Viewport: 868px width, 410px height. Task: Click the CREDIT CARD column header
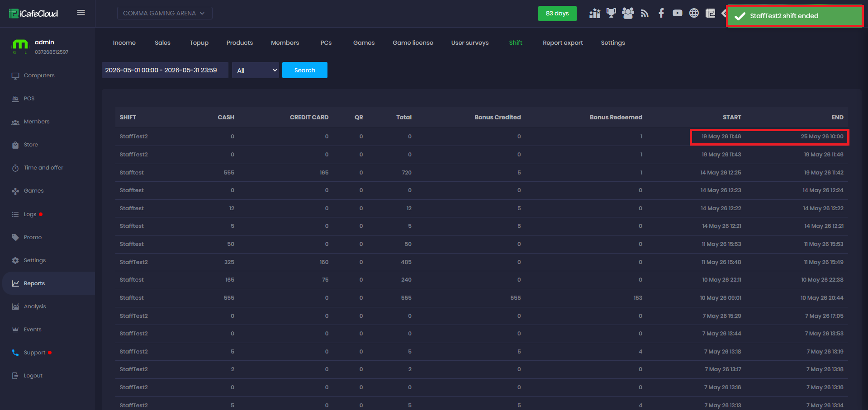pyautogui.click(x=309, y=117)
